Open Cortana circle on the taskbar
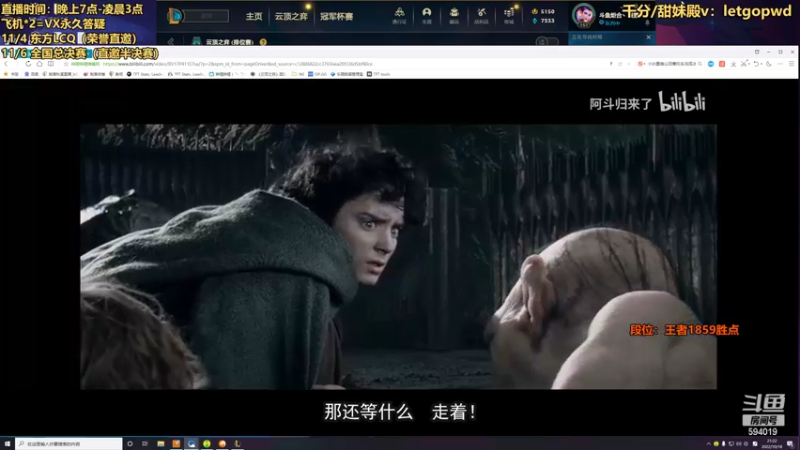800x450 pixels. click(x=130, y=444)
